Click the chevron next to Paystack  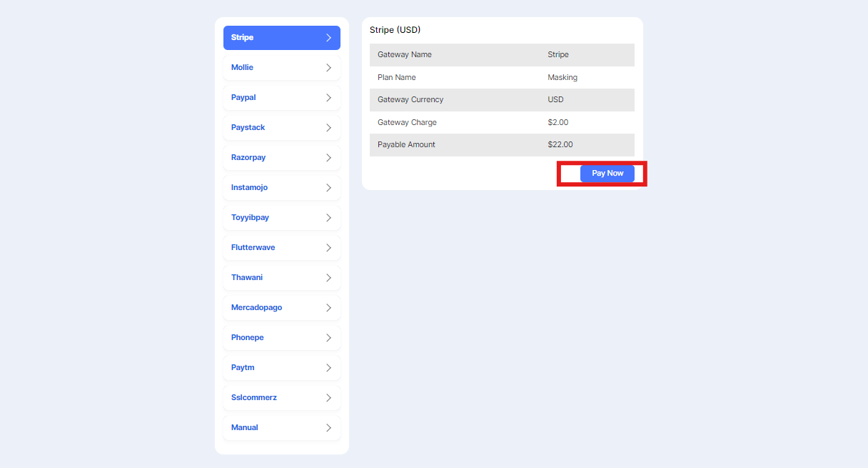click(x=328, y=128)
